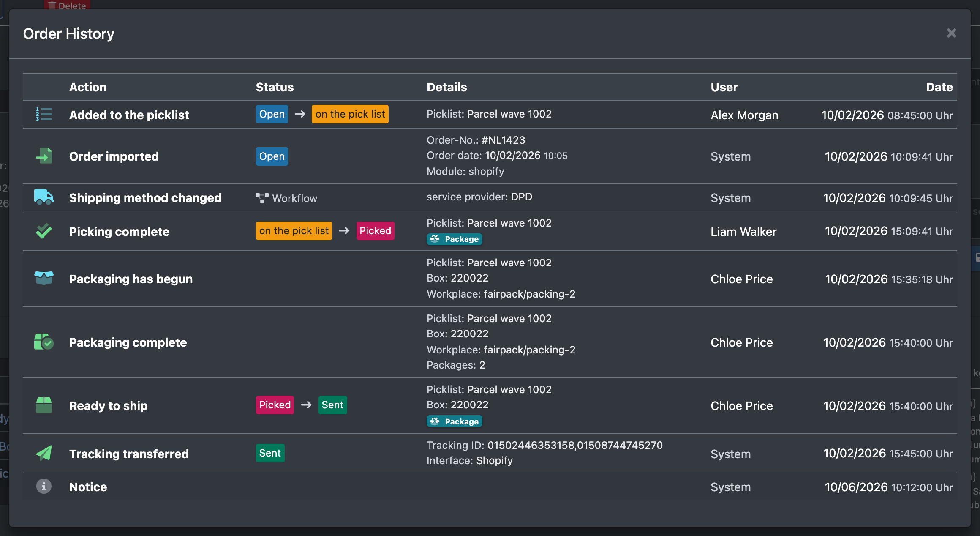Click the Action column header
Viewport: 980px width, 536px height.
point(88,87)
